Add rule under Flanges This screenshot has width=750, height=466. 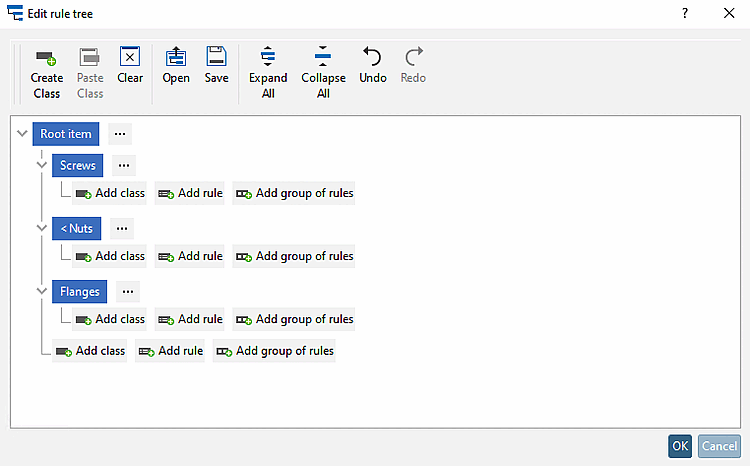(x=189, y=319)
